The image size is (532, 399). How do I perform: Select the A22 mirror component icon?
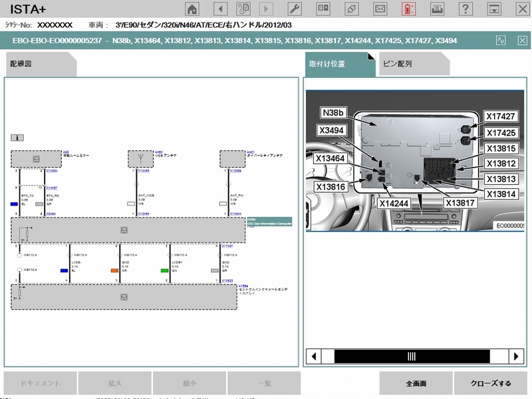coord(37,159)
